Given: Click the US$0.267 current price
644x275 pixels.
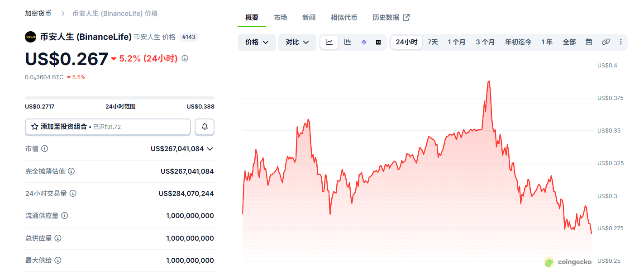Looking at the screenshot, I should point(67,59).
